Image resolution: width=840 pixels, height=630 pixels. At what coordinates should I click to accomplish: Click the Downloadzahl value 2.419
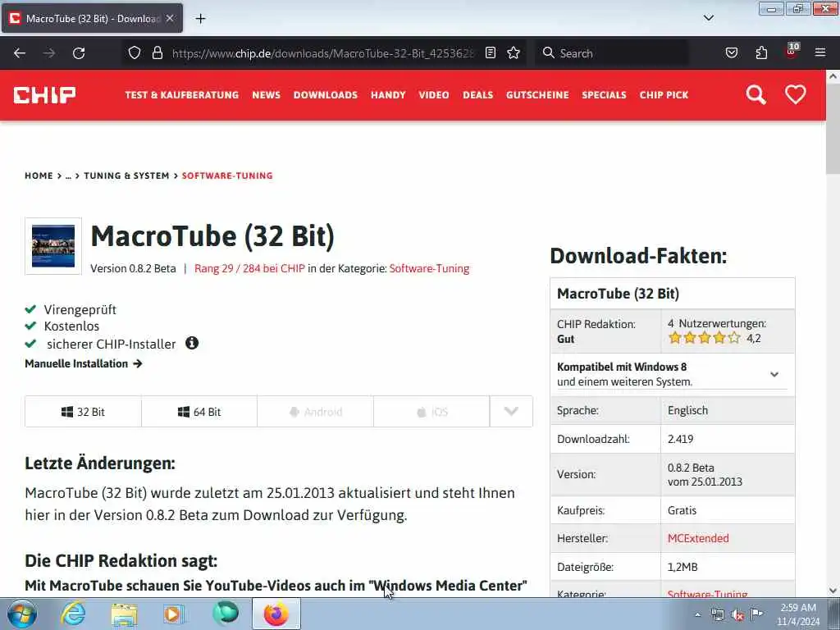[680, 439]
